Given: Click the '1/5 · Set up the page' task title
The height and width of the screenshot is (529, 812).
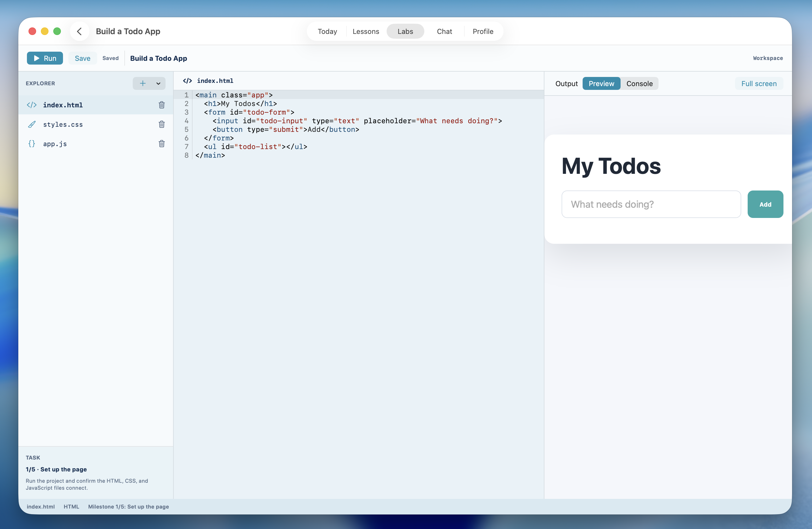Looking at the screenshot, I should (56, 469).
